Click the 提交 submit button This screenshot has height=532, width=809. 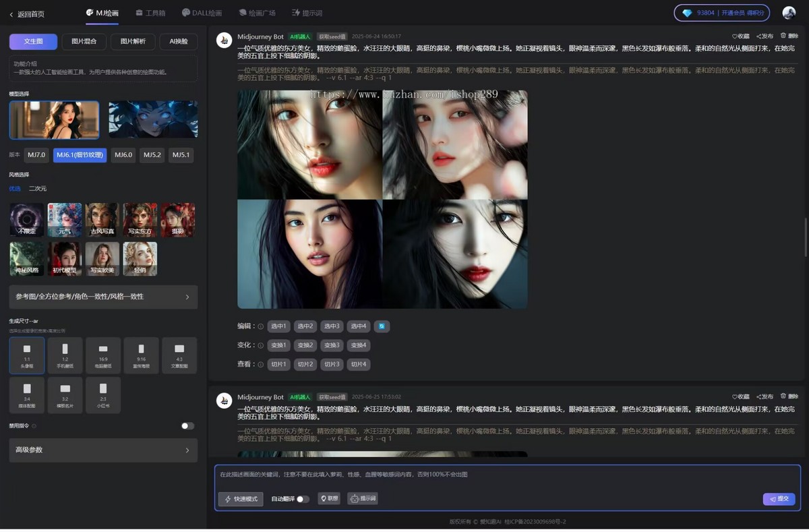[x=779, y=499]
